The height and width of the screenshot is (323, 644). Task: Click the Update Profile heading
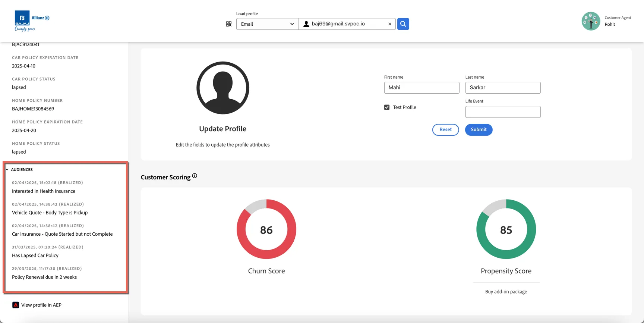(222, 129)
